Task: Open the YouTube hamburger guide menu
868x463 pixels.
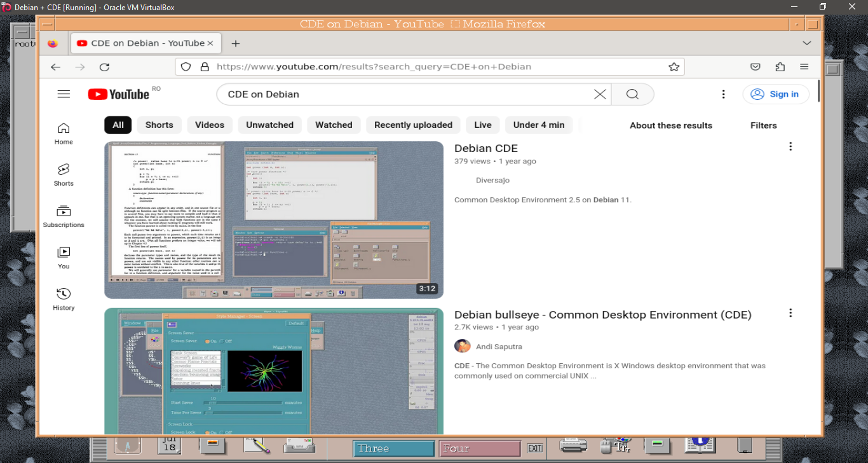Action: click(64, 94)
